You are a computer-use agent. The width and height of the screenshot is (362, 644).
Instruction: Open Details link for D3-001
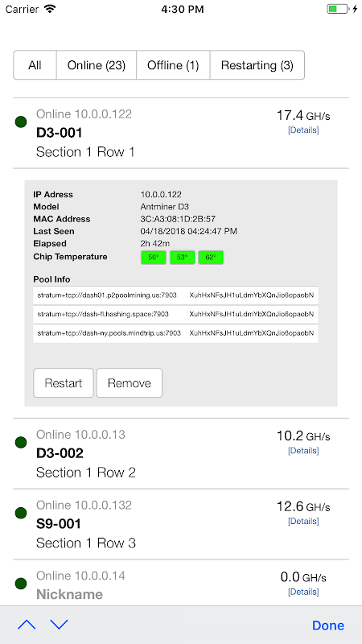[x=303, y=130]
